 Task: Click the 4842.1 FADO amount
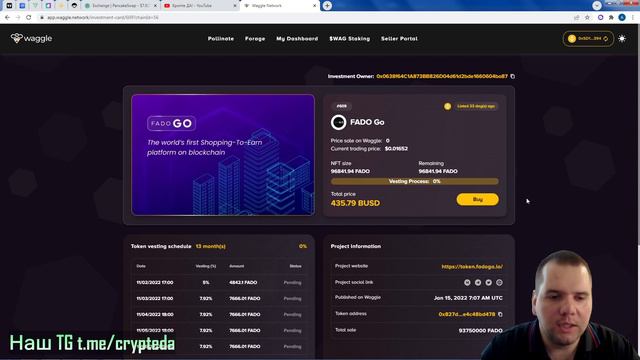[243, 282]
